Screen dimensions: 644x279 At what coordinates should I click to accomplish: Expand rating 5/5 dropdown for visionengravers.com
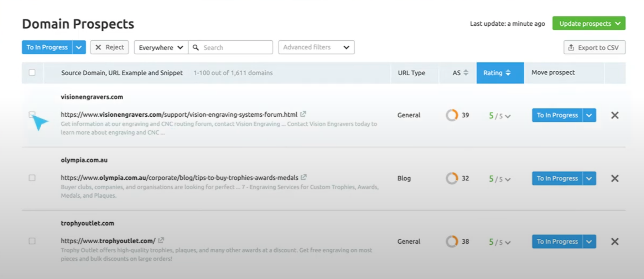pyautogui.click(x=500, y=116)
